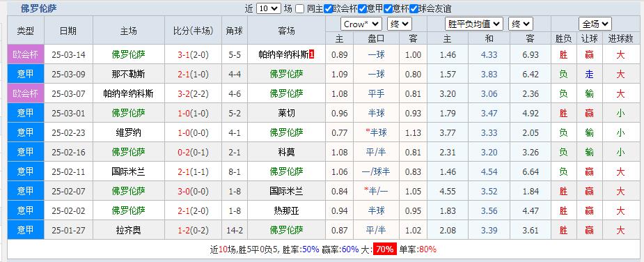Uncheck the 意甲 filter checkbox
This screenshot has height=262, width=644.
click(362, 8)
